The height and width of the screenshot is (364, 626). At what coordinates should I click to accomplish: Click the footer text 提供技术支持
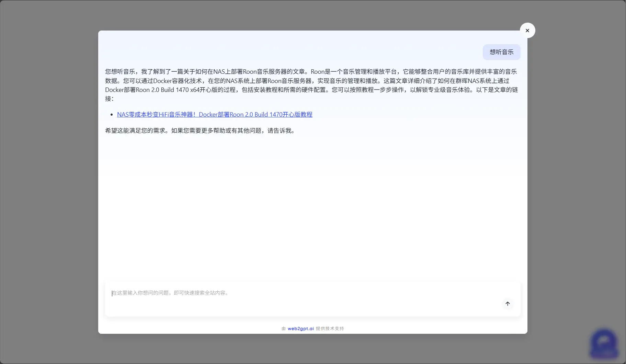(x=330, y=328)
